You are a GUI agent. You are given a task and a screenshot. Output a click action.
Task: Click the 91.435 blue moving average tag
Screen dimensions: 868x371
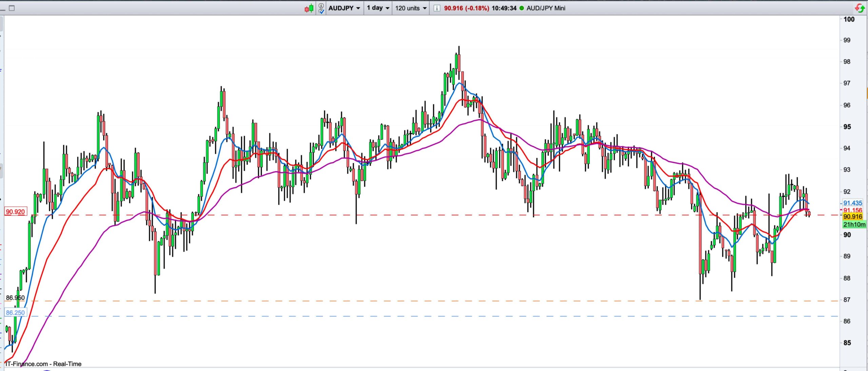click(852, 203)
